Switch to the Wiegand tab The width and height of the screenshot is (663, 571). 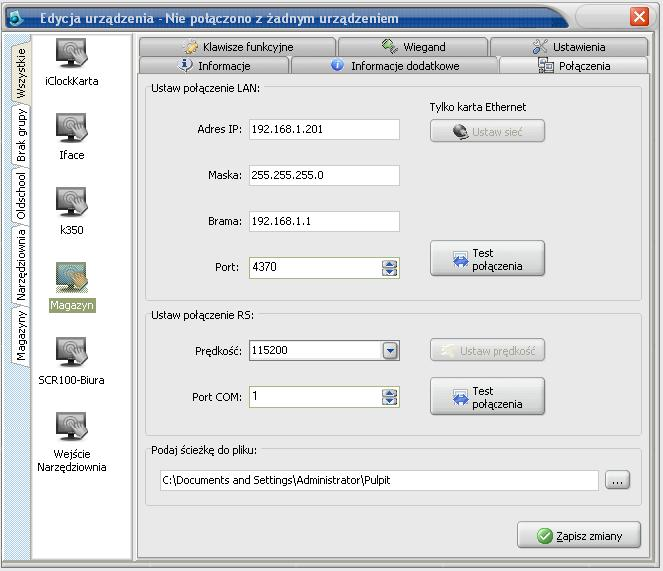[413, 47]
